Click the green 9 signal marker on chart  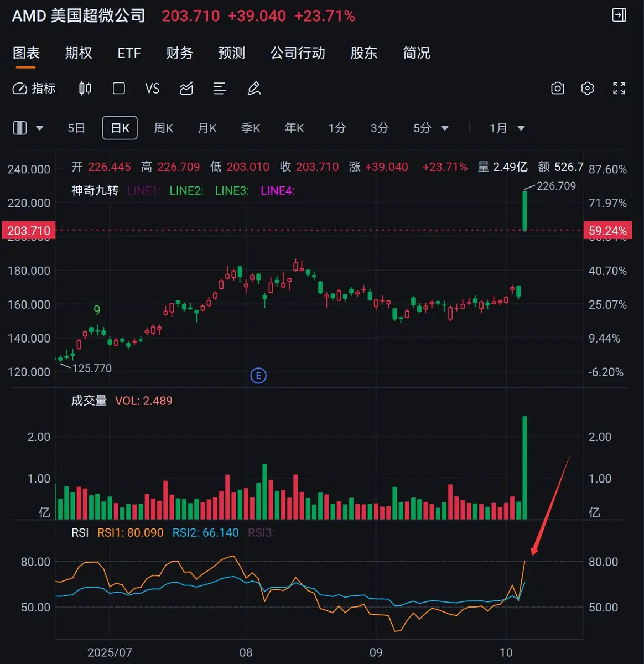[97, 310]
